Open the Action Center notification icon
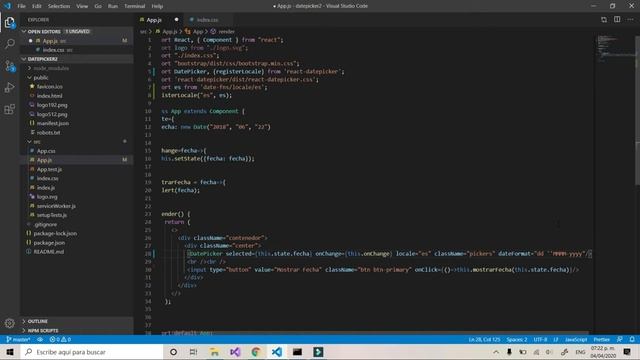640x360 pixels. point(627,352)
